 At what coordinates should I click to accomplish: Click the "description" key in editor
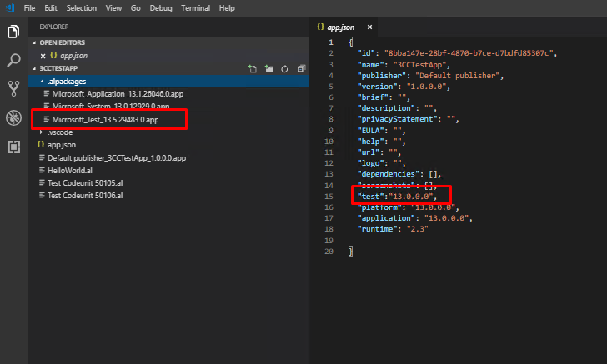click(x=388, y=108)
